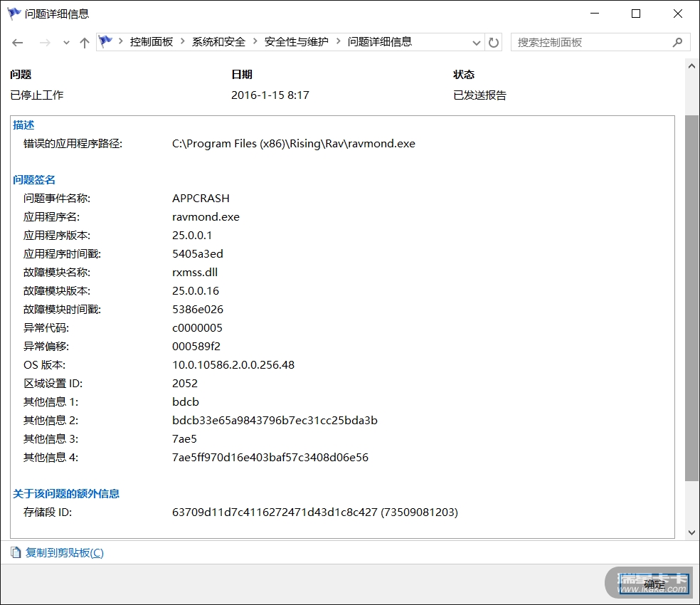Click the flag icon in address bar
Image resolution: width=700 pixels, height=605 pixels.
pos(106,42)
